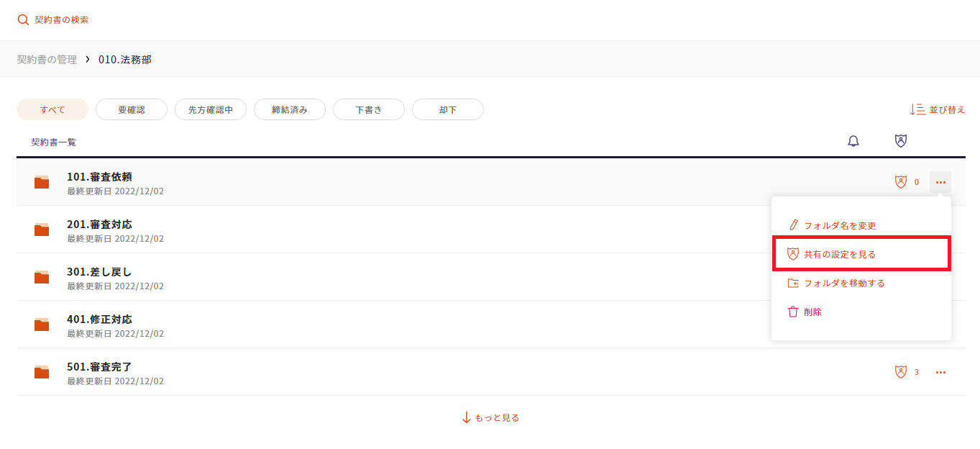Open the 並び替え sort options
Image resolution: width=980 pixels, height=449 pixels.
tap(938, 109)
